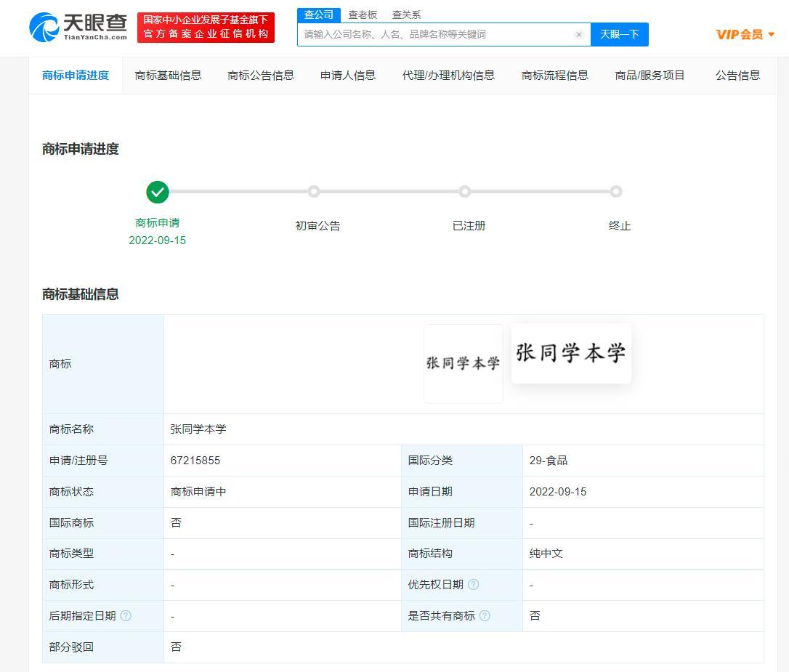The image size is (789, 672).
Task: Click the small 张同学本学 trademark thumbnail
Action: click(464, 364)
